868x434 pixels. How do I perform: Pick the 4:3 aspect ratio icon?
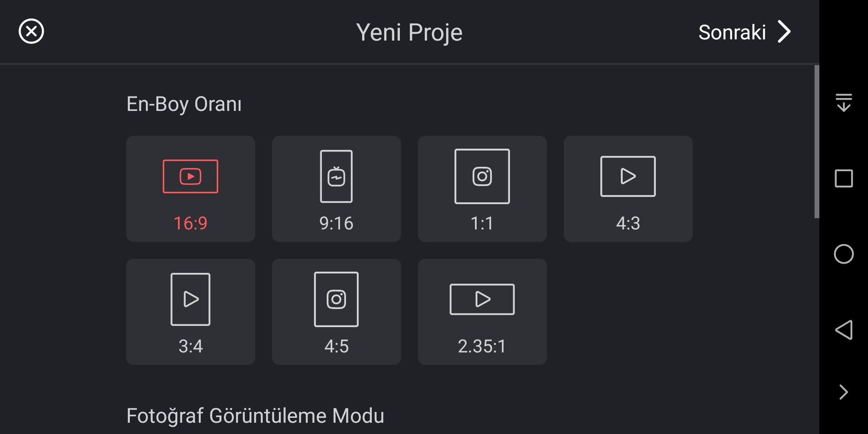tap(628, 176)
